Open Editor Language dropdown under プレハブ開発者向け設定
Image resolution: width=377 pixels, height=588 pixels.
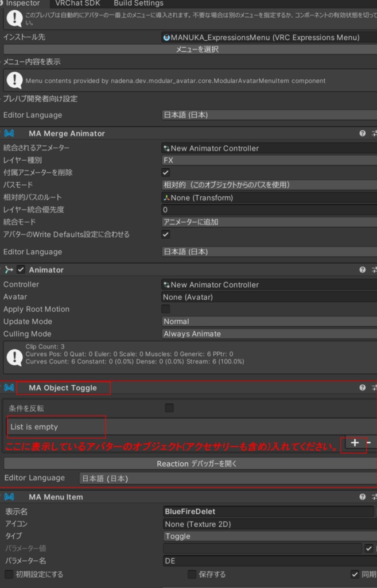point(269,115)
